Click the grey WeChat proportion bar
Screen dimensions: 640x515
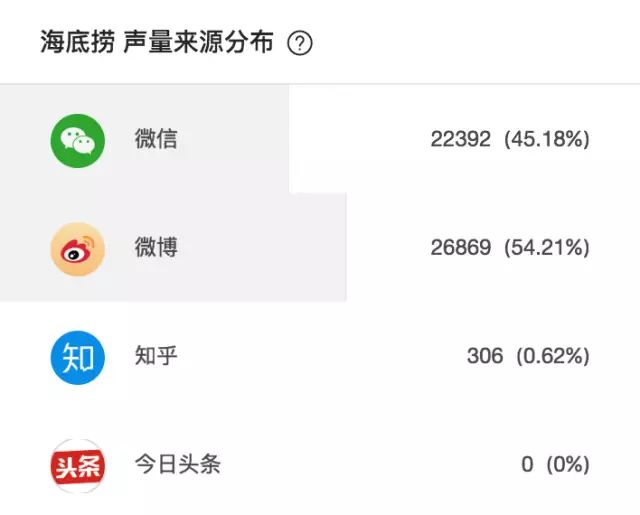[144, 139]
